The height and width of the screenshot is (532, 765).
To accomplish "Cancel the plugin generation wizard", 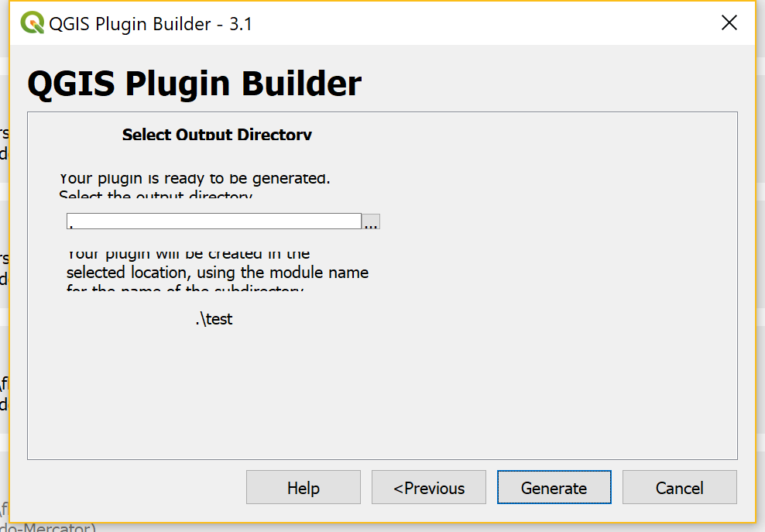I will point(679,487).
